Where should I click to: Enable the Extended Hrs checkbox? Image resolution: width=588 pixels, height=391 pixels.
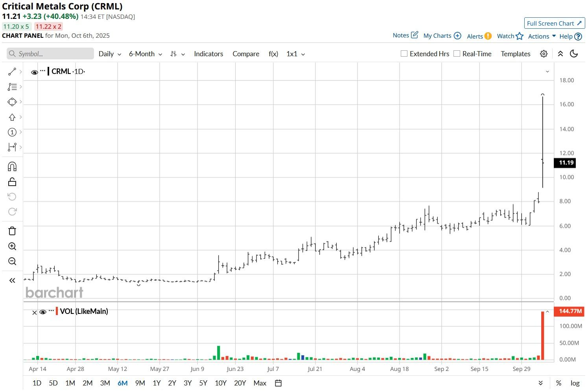pyautogui.click(x=404, y=53)
